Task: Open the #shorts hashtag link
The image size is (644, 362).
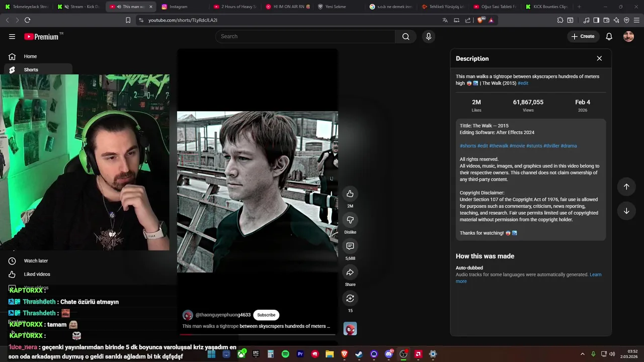Action: (467, 146)
